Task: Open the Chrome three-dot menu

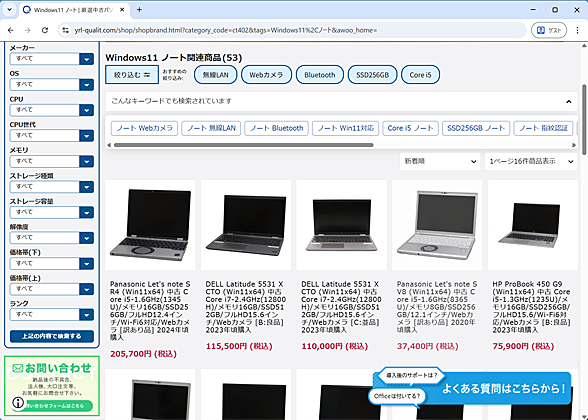Action: (577, 30)
